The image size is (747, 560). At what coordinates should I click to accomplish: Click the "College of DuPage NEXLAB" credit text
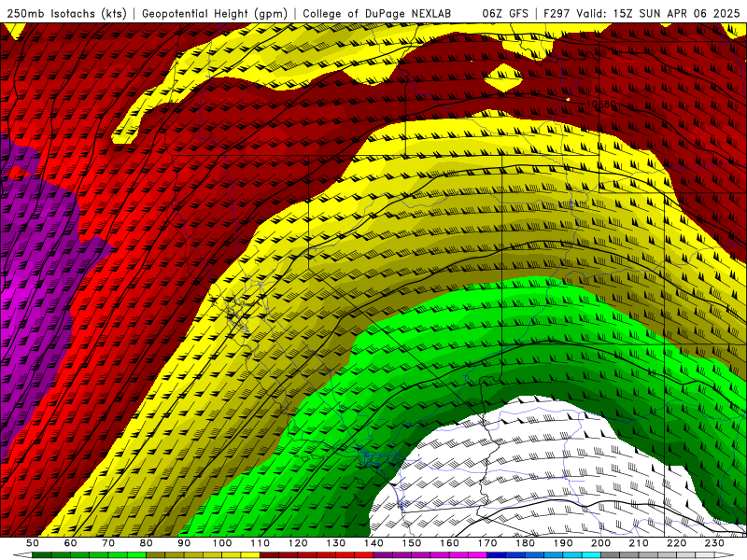pos(377,13)
